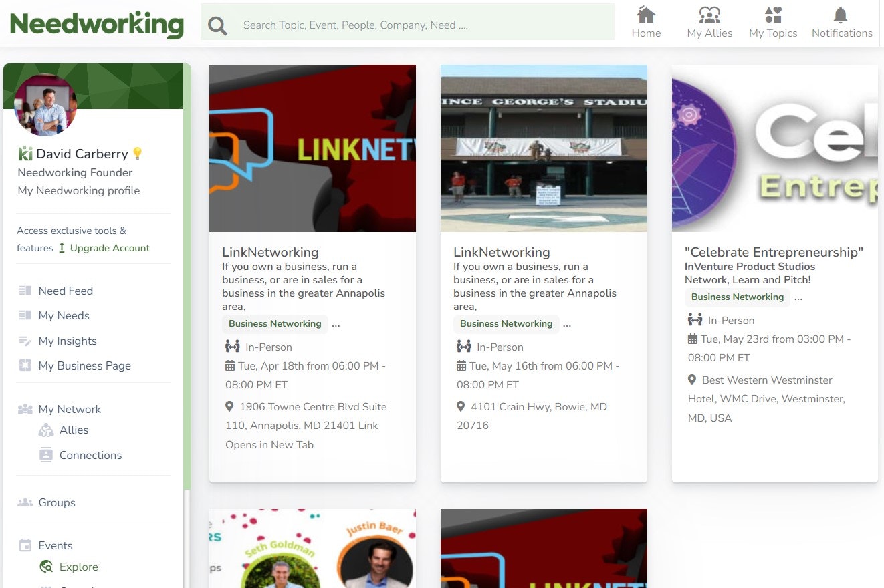Click the lightbulb icon next to David Carberry
This screenshot has width=884, height=588.
pyautogui.click(x=138, y=154)
